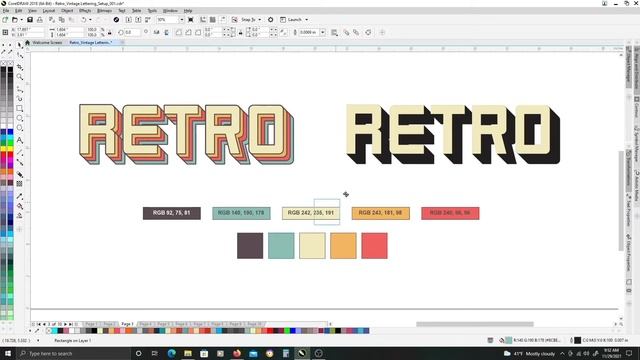640x360 pixels.
Task: Open the document palette flyout arrow
Action: click(30, 331)
